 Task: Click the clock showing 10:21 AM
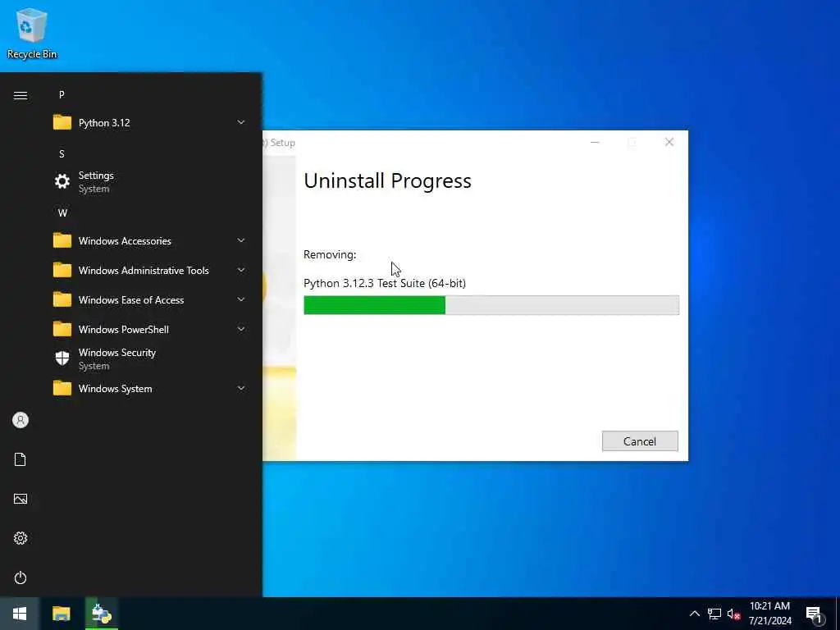(x=769, y=606)
